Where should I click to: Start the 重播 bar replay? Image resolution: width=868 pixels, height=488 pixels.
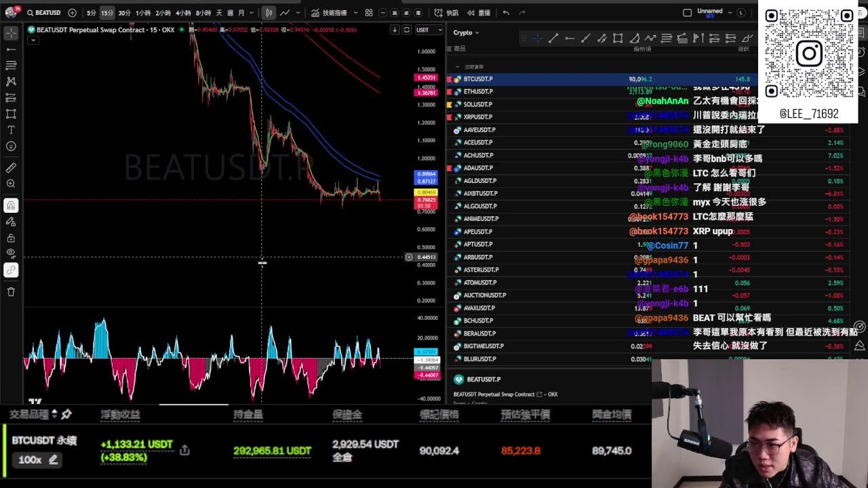pyautogui.click(x=479, y=13)
